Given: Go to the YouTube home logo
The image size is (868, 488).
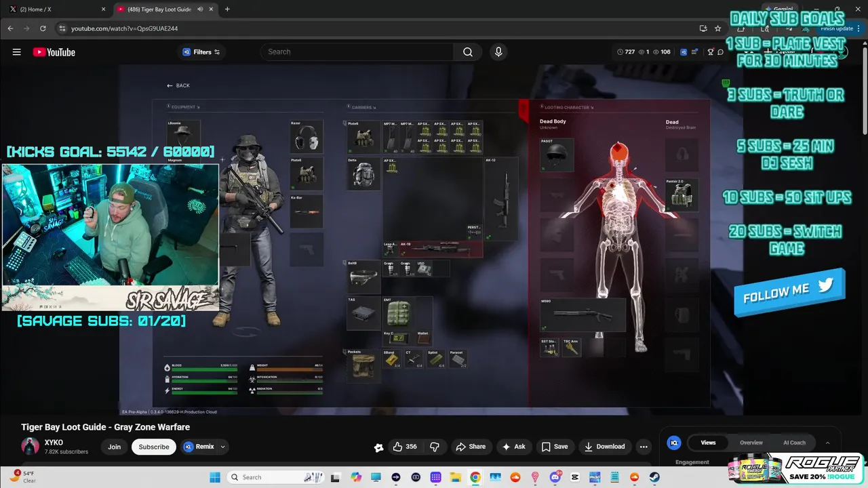Looking at the screenshot, I should click(54, 52).
